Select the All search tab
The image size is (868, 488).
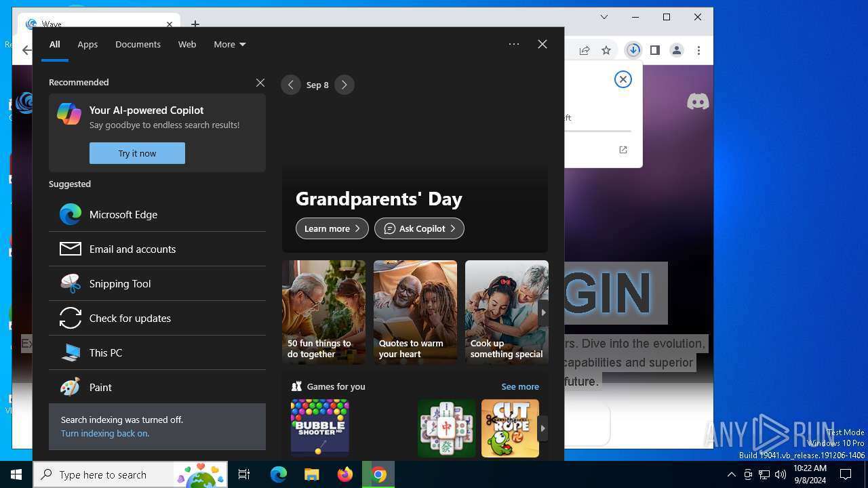(x=54, y=44)
